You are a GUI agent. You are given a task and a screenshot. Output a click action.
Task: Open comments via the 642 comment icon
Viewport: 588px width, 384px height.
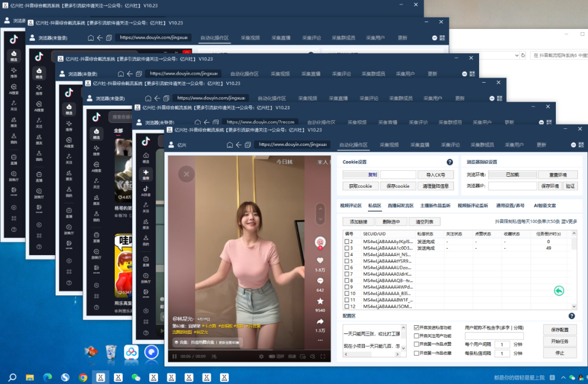click(320, 281)
